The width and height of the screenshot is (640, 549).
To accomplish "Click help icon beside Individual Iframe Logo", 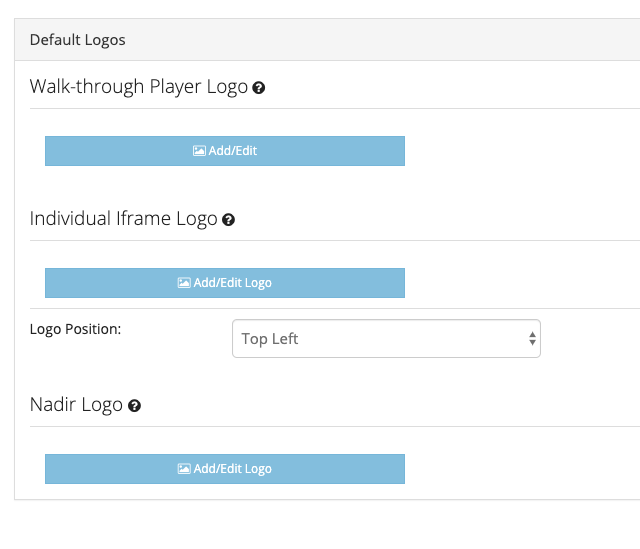I will pyautogui.click(x=228, y=220).
